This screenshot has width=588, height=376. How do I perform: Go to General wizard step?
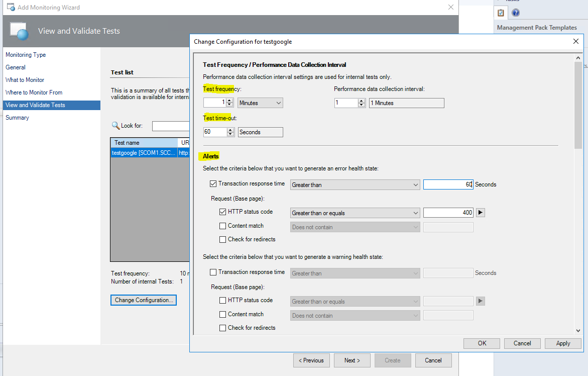pos(16,67)
